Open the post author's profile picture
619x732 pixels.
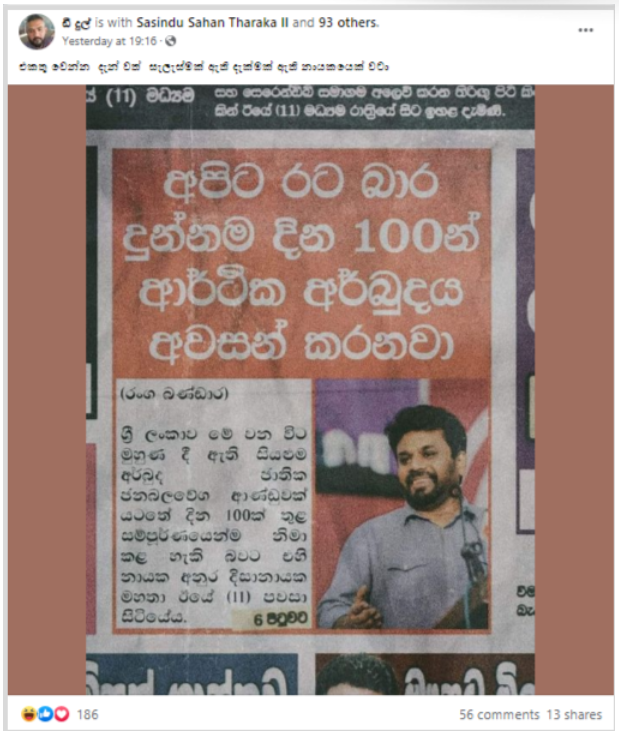tap(36, 32)
